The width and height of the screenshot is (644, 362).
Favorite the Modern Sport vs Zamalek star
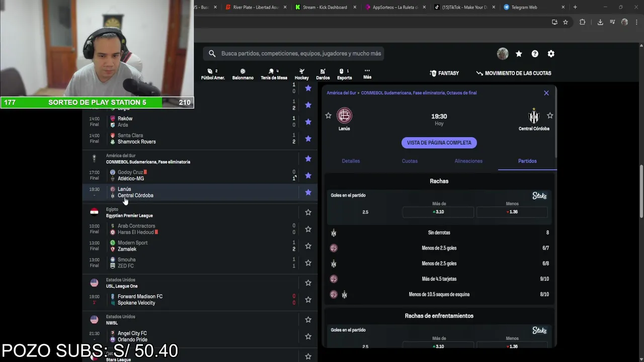(308, 246)
